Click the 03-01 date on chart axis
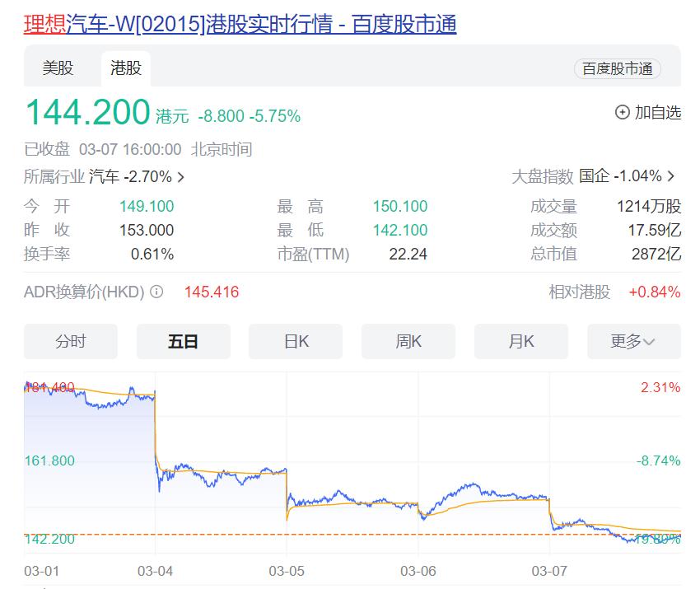Viewport: 700px width, 589px height. click(x=41, y=571)
